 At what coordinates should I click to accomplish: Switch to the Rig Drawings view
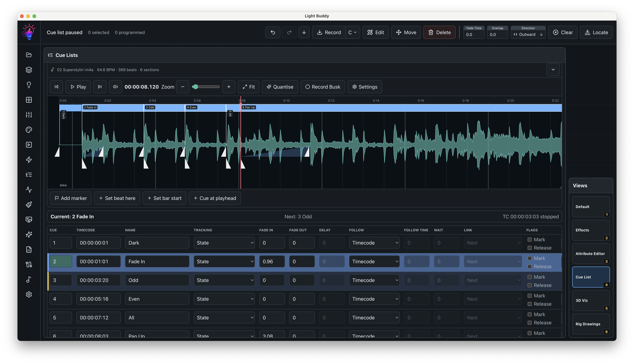point(591,324)
